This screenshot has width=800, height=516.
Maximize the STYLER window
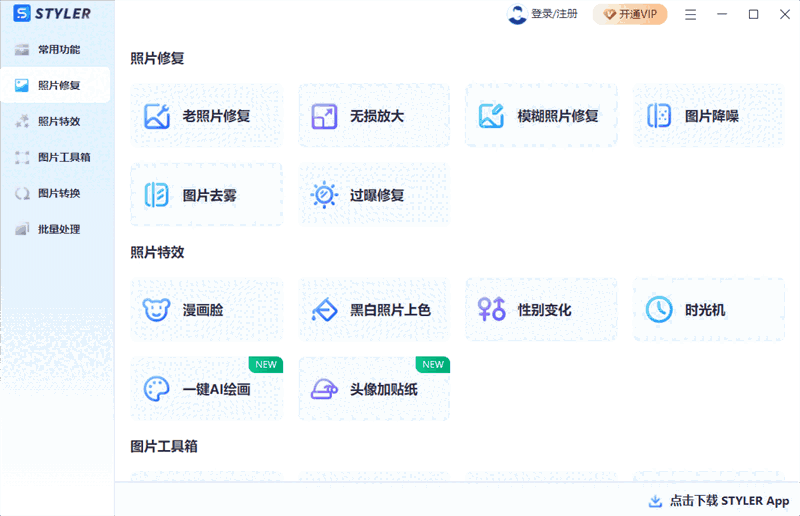754,14
